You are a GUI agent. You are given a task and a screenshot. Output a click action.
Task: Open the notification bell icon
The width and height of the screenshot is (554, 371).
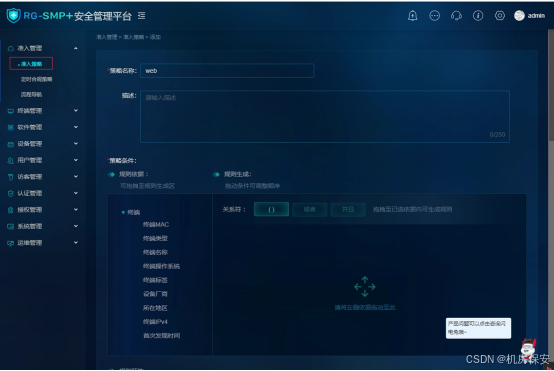click(x=412, y=16)
